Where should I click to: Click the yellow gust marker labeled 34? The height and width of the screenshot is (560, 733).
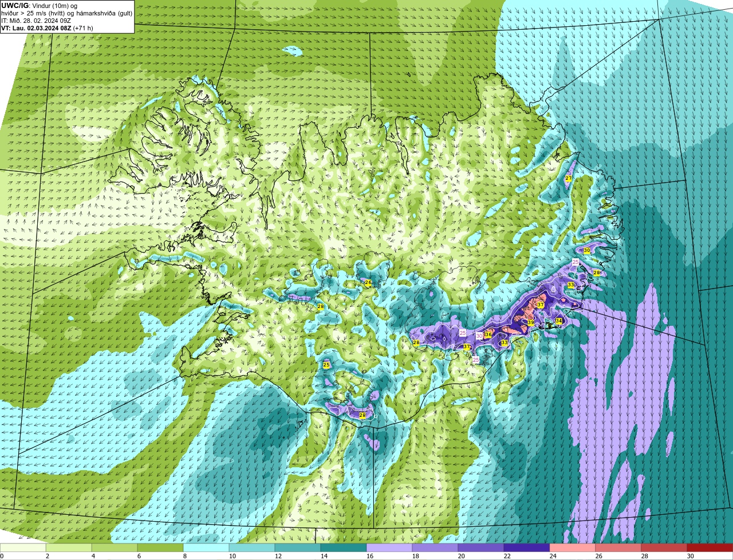point(559,321)
